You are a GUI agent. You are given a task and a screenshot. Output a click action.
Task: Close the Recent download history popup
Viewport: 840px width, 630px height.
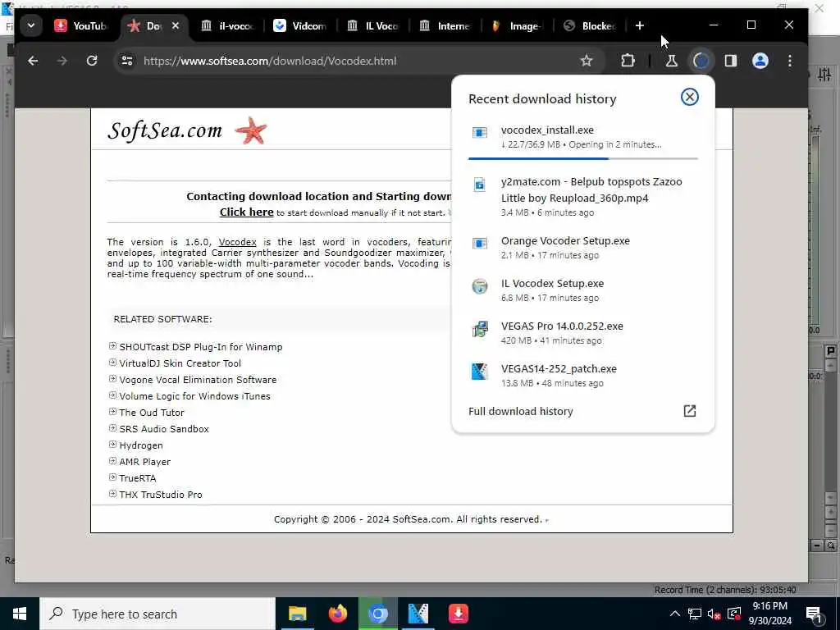[x=689, y=97]
